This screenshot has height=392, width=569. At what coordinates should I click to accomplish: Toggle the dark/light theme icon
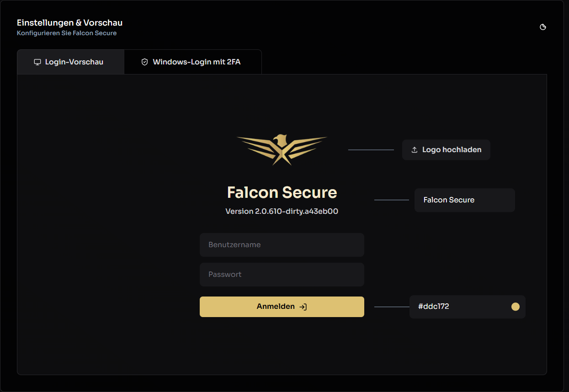(543, 27)
